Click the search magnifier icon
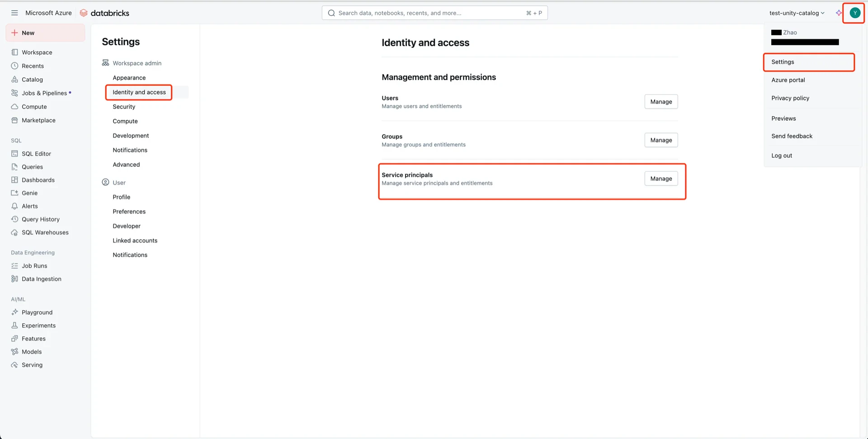Screen dimensions: 868x439 tap(331, 13)
